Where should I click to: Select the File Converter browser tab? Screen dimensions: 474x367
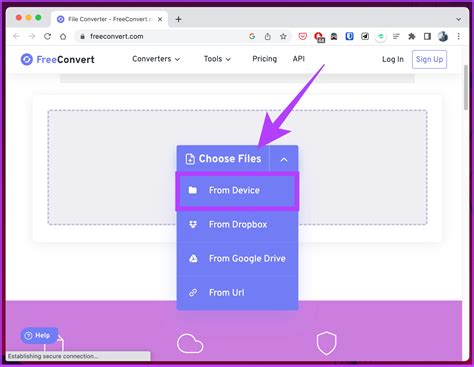point(108,19)
